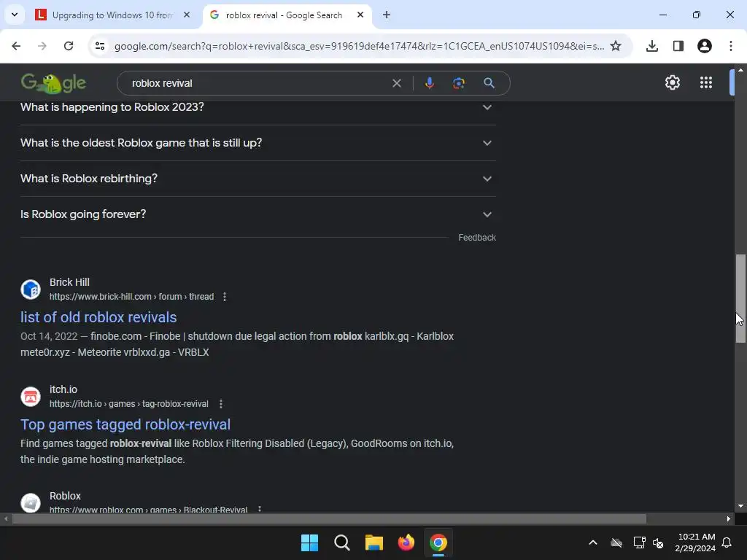Expand oldest Roblox game still up question
The width and height of the screenshot is (747, 560).
coord(258,143)
